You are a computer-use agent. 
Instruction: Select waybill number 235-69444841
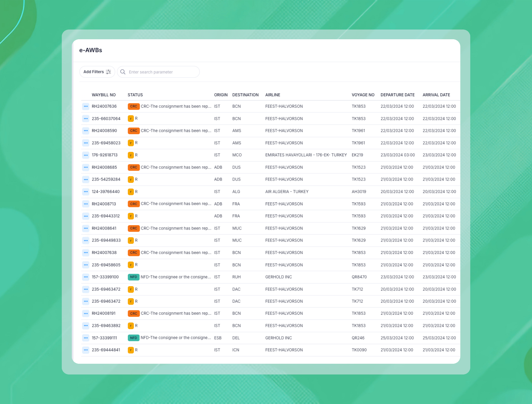[106, 350]
